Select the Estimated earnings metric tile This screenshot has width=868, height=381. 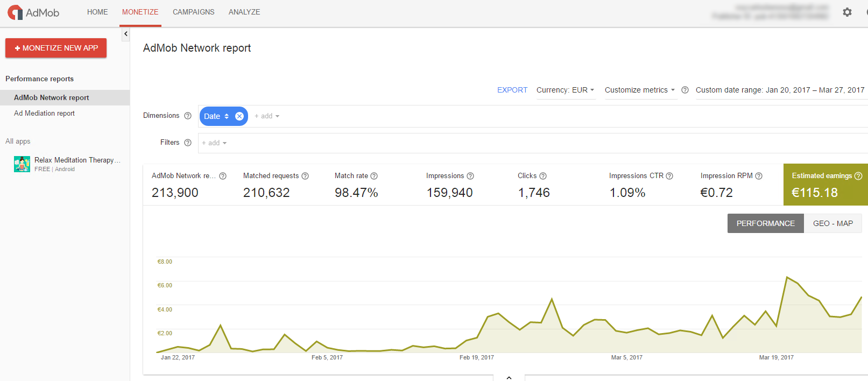[825, 185]
